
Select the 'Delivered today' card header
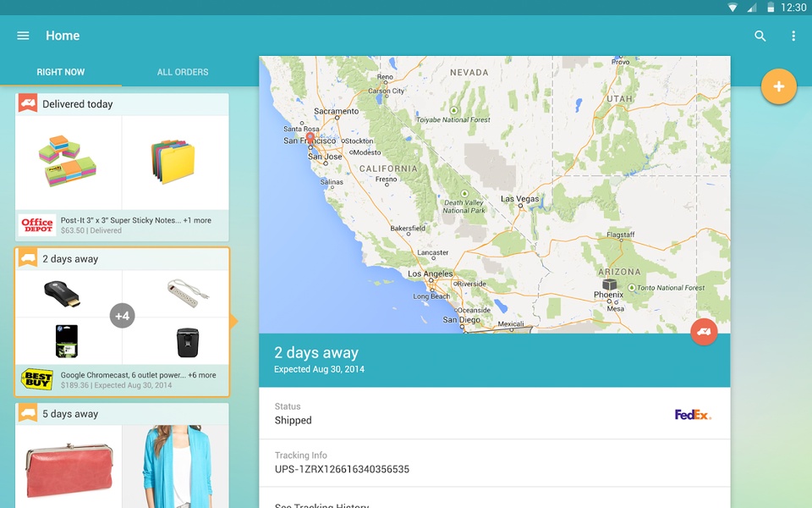(122, 103)
